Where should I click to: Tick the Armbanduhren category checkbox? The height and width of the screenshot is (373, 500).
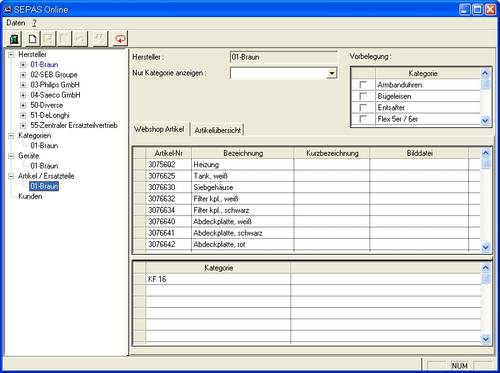[x=363, y=85]
